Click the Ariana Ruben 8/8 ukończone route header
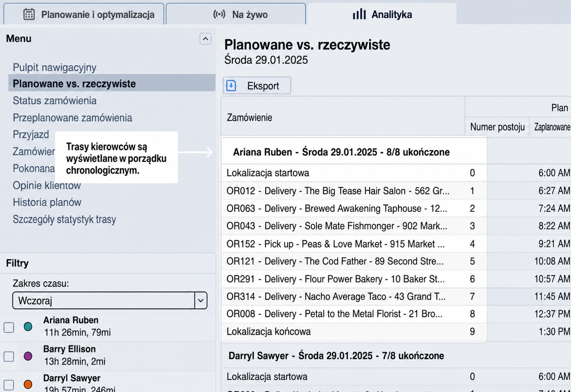 point(341,152)
